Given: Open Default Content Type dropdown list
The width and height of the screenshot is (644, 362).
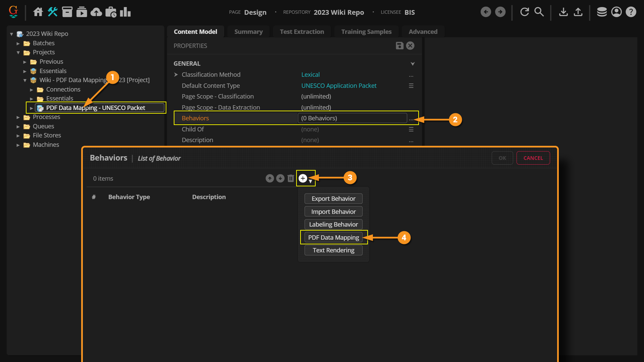Looking at the screenshot, I should point(411,86).
